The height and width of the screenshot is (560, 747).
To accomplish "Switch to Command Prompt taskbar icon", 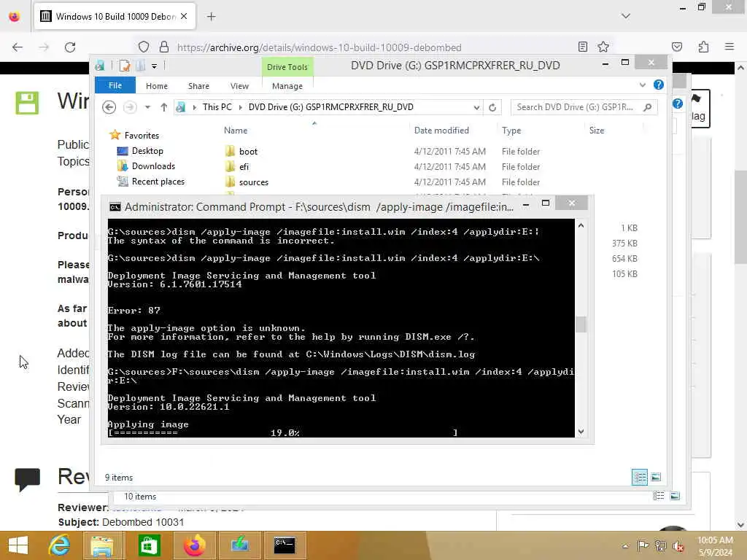I will [x=285, y=545].
